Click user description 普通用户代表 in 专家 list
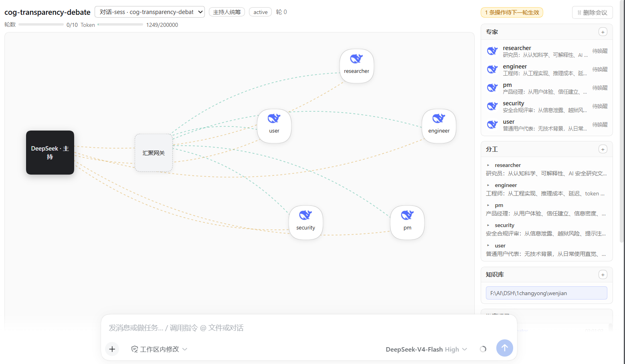Image resolution: width=625 pixels, height=364 pixels. pos(545,129)
